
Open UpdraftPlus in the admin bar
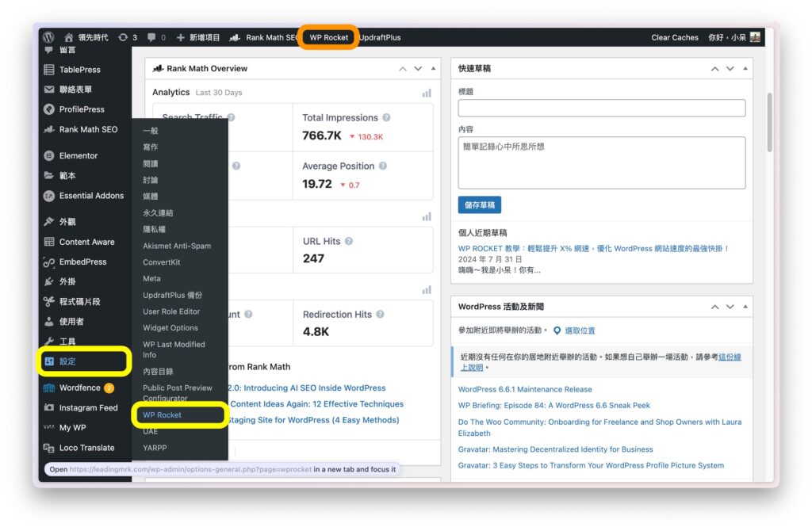(x=380, y=37)
